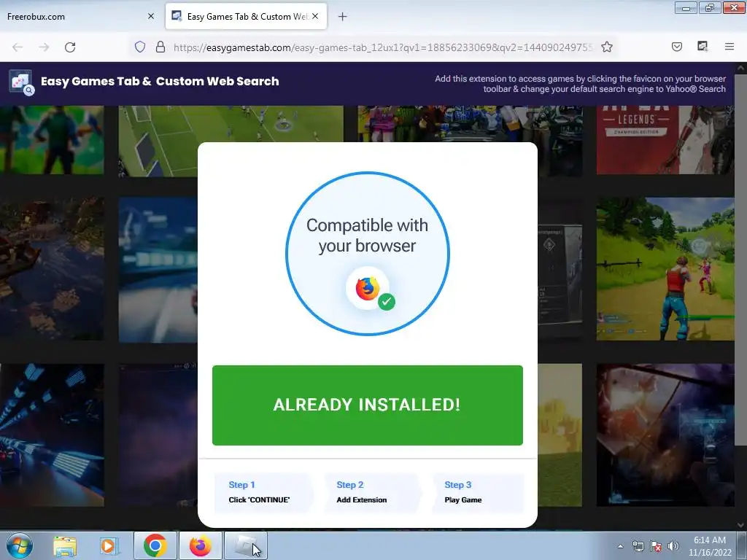This screenshot has height=560, width=747.
Task: Open the Easy Games Tab extension toolbar icon
Action: (703, 47)
